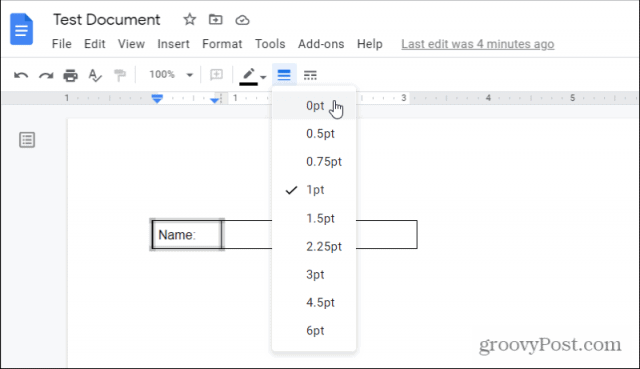Rename the Test Document title
This screenshot has height=369, width=640.
pyautogui.click(x=107, y=20)
